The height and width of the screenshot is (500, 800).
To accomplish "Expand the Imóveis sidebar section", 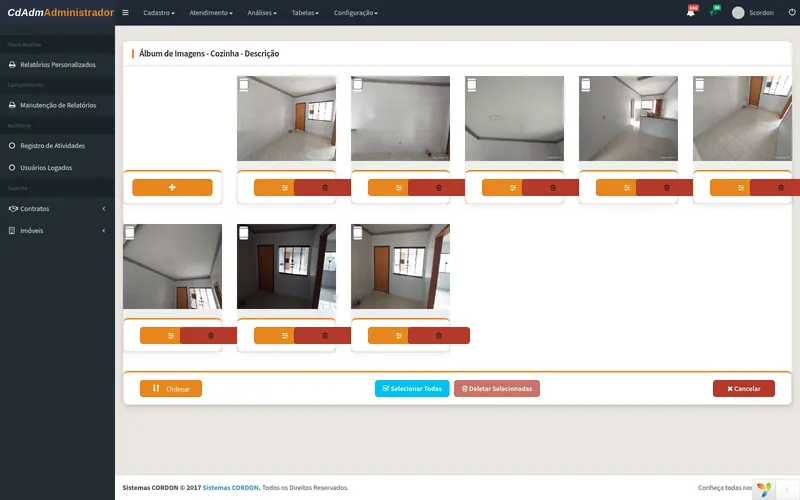I will point(57,231).
